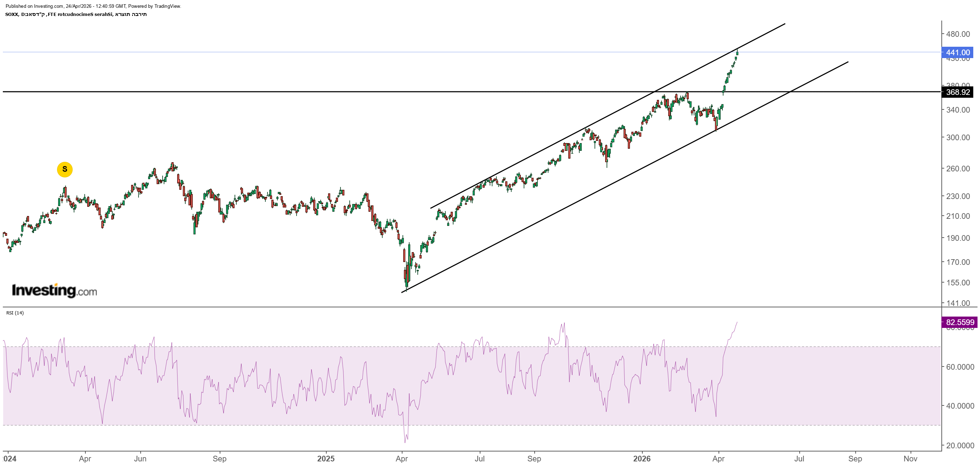Select the blue 441.00 current price label
980x466 pixels.
pyautogui.click(x=957, y=52)
